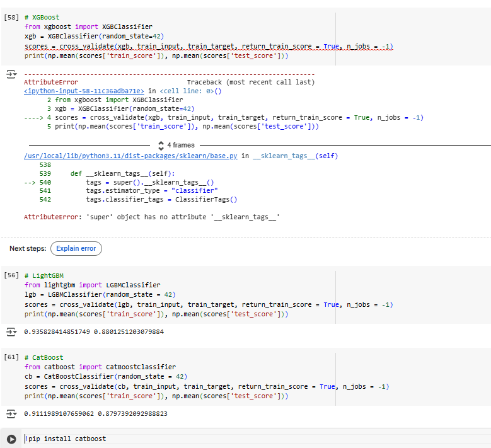491x448 pixels.
Task: Open output options for the XGBoost error output
Action: pos(11,74)
